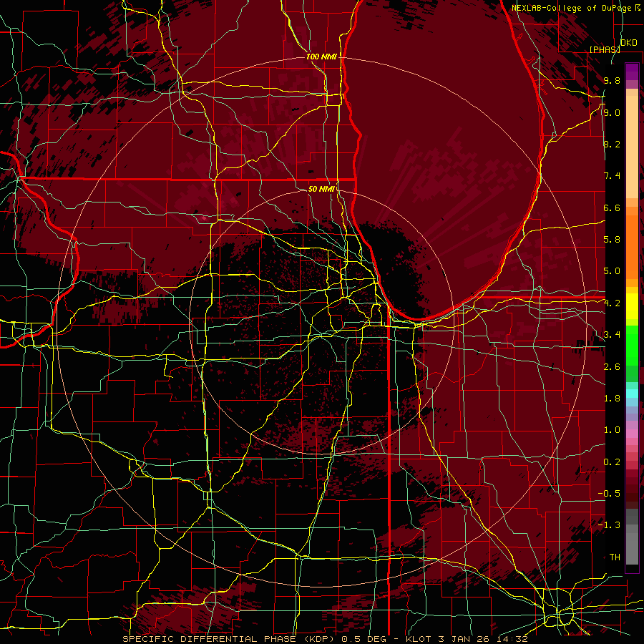Image resolution: width=644 pixels, height=644 pixels.
Task: Select the -1.3 value on the color scale
Action: 609,525
